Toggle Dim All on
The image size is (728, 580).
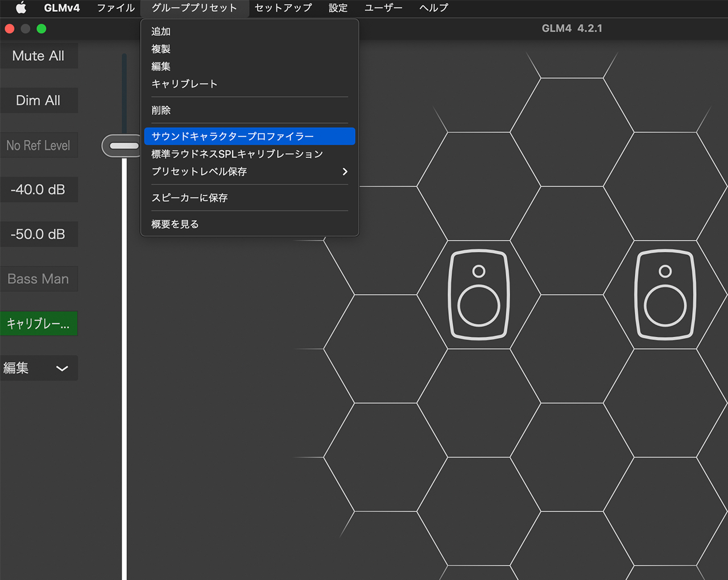[38, 100]
